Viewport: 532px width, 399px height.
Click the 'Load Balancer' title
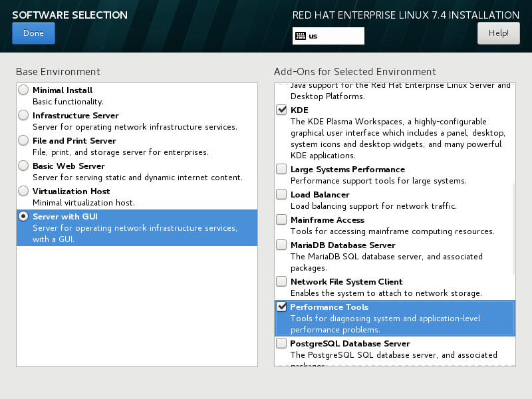point(320,194)
